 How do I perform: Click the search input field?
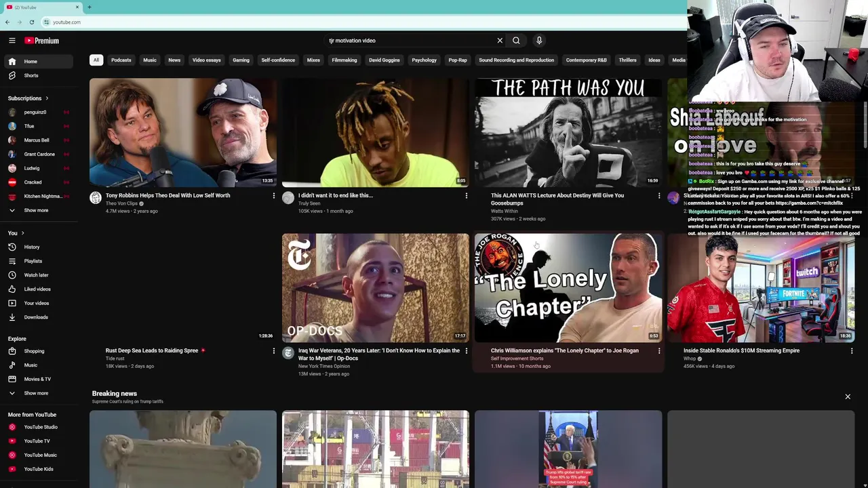(x=410, y=41)
